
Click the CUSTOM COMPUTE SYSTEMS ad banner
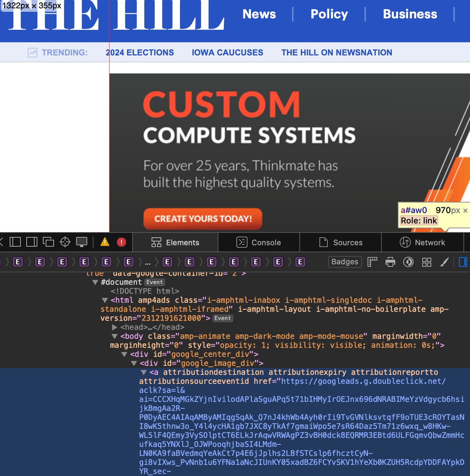[x=290, y=153]
